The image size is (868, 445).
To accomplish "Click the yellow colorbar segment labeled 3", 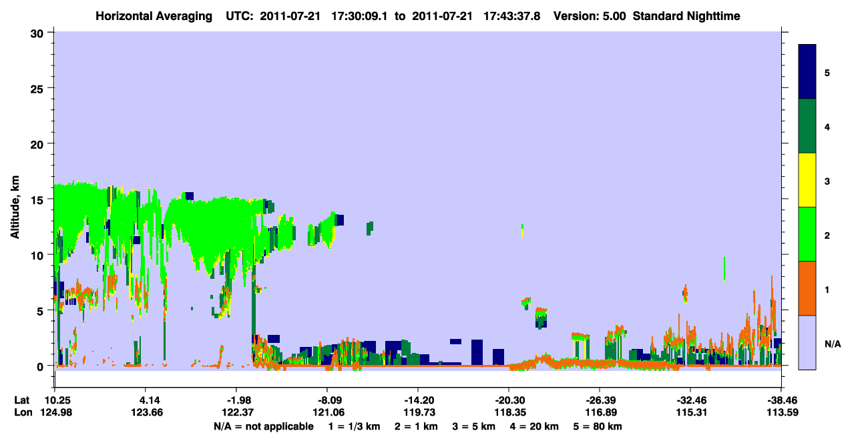I will (x=807, y=180).
